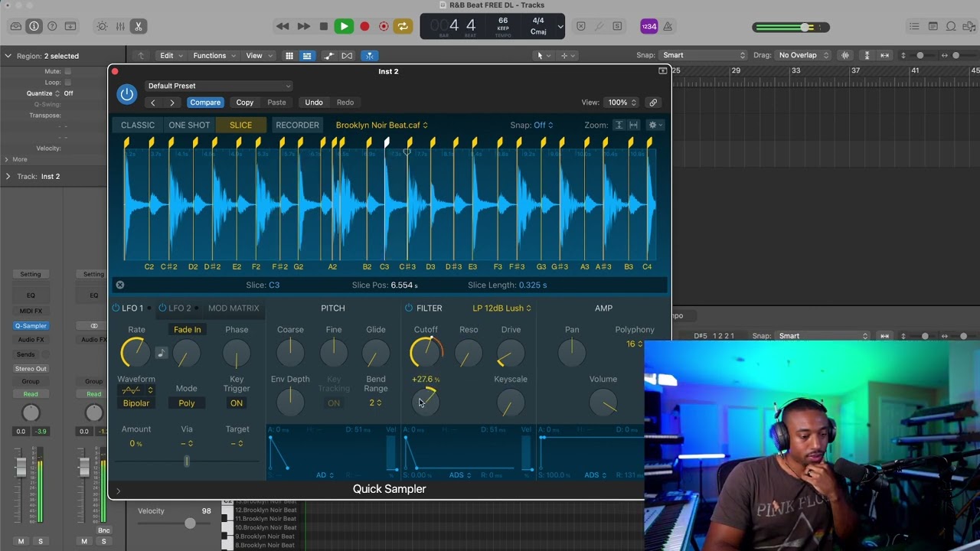Enable the count-in 1234 button
The width and height of the screenshot is (980, 551).
[648, 26]
